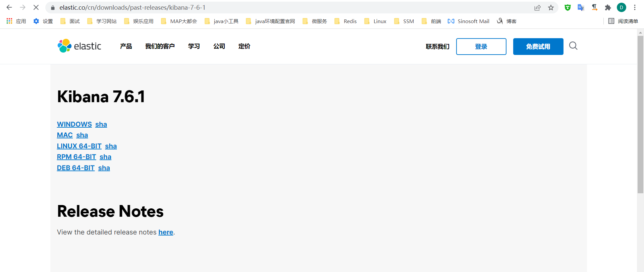
Task: Open the 娱乐应用 bookmark folder
Action: [139, 21]
